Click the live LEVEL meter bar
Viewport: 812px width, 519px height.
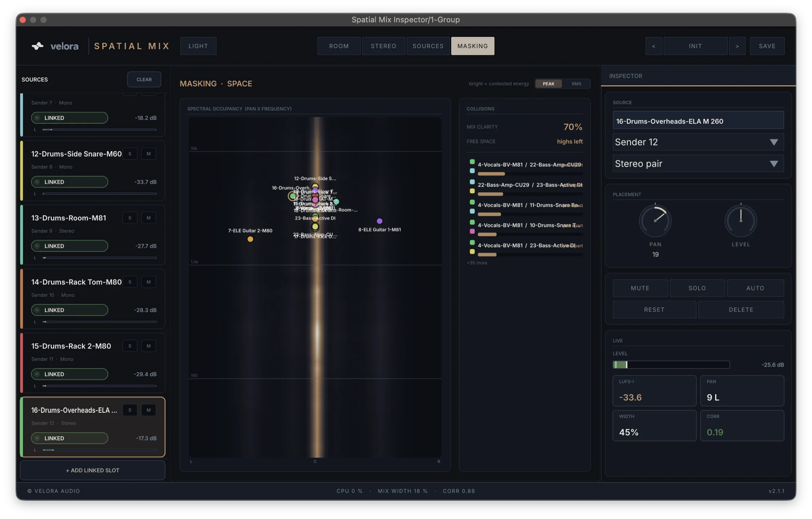671,364
